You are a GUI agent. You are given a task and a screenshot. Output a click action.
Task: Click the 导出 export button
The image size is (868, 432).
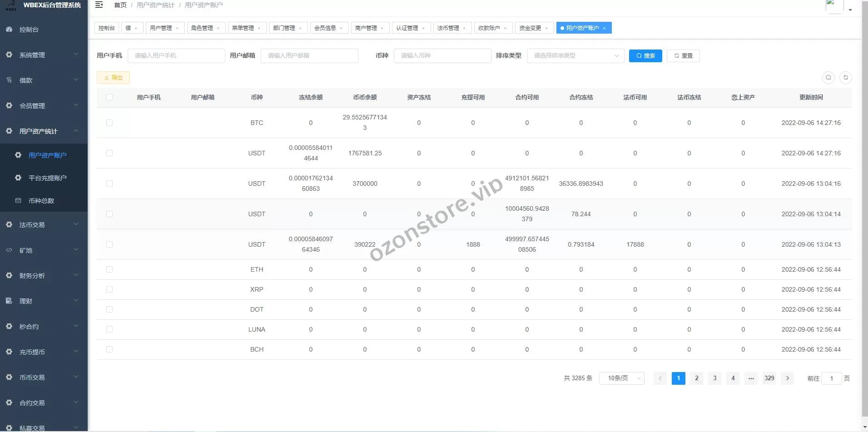coord(113,78)
